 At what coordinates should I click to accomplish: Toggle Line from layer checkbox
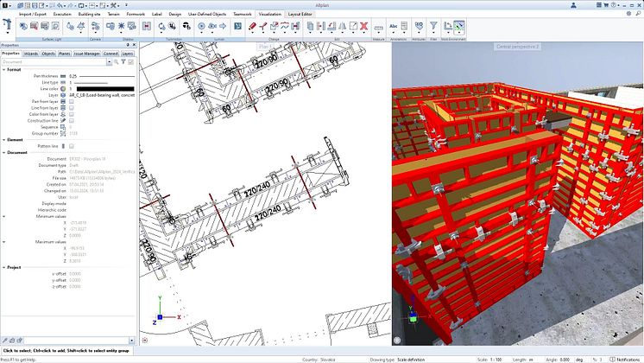pyautogui.click(x=72, y=108)
